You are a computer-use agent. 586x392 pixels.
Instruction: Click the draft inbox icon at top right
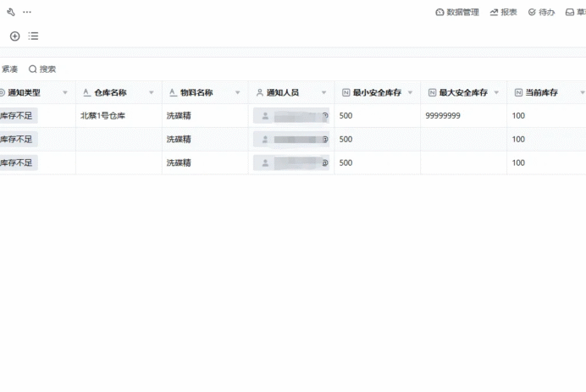pos(570,13)
